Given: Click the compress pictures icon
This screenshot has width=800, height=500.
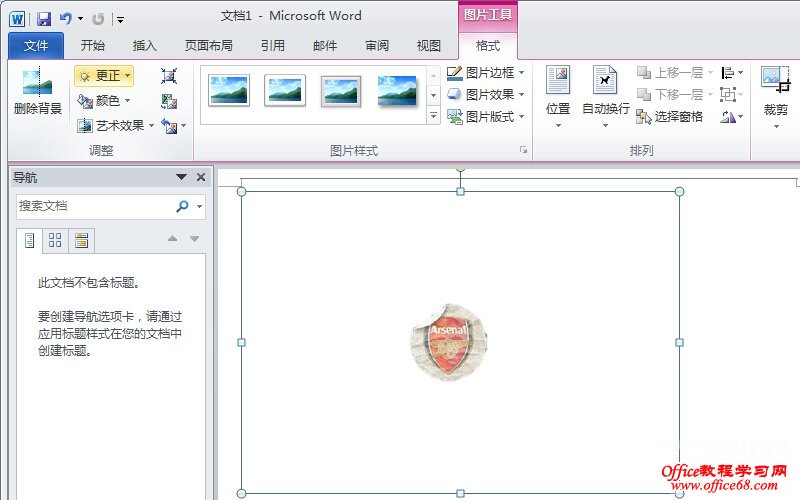Looking at the screenshot, I should coord(169,76).
